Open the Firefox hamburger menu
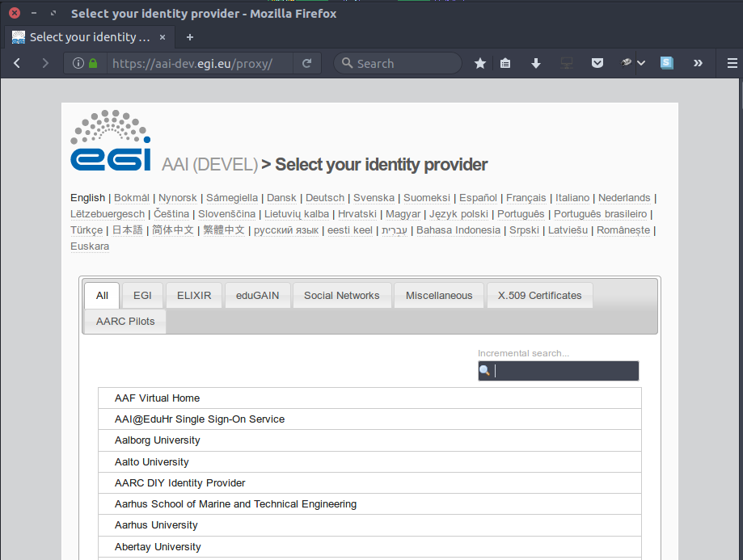The width and height of the screenshot is (743, 560). click(732, 63)
